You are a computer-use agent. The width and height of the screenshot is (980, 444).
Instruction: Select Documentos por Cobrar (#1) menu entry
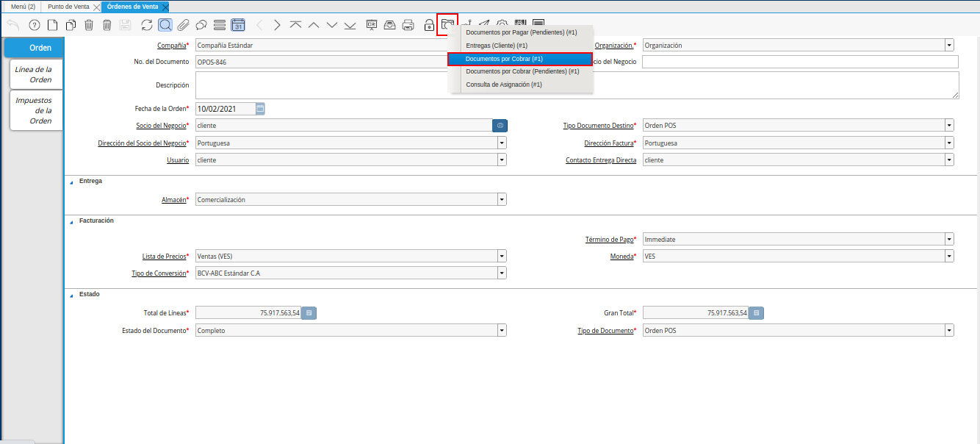(x=519, y=59)
